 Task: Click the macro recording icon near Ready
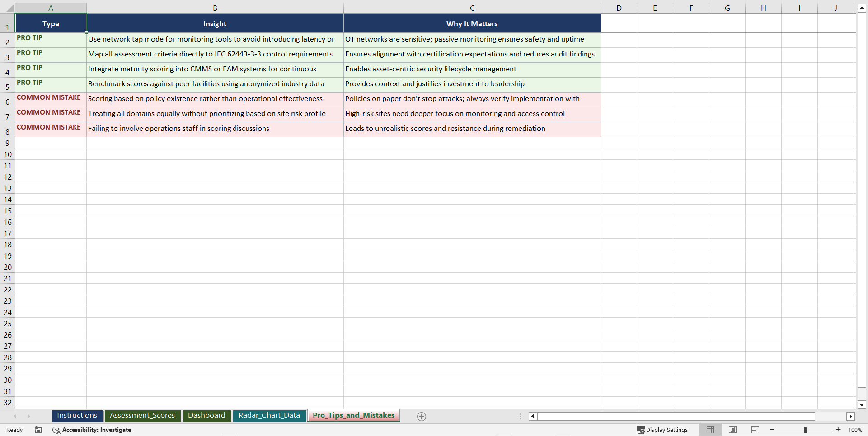click(38, 430)
